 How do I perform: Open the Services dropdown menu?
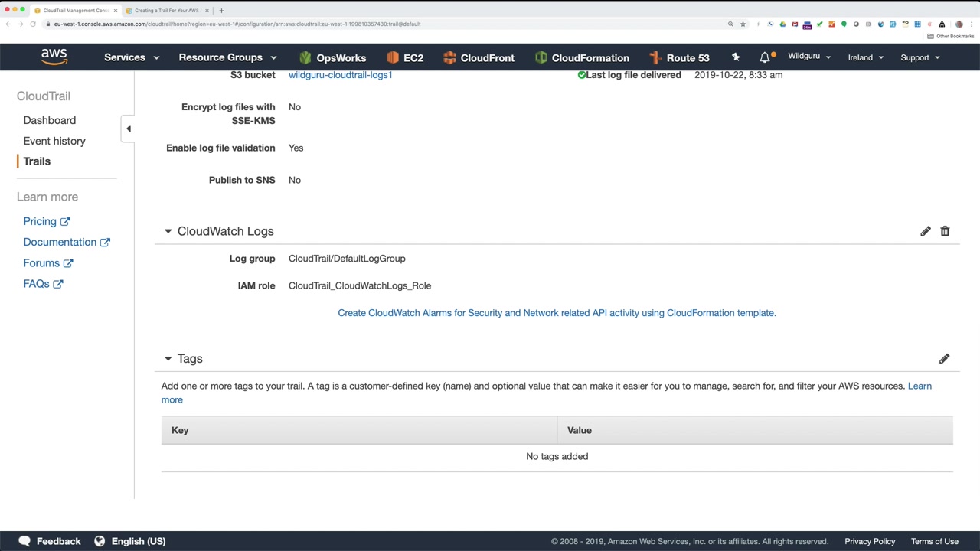(x=132, y=57)
